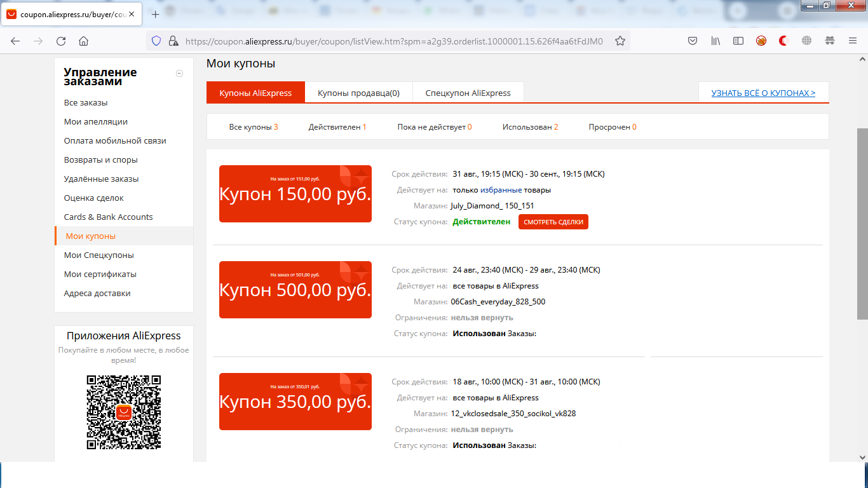Open tracking protection shield info
Image resolution: width=868 pixels, height=488 pixels.
coord(156,41)
